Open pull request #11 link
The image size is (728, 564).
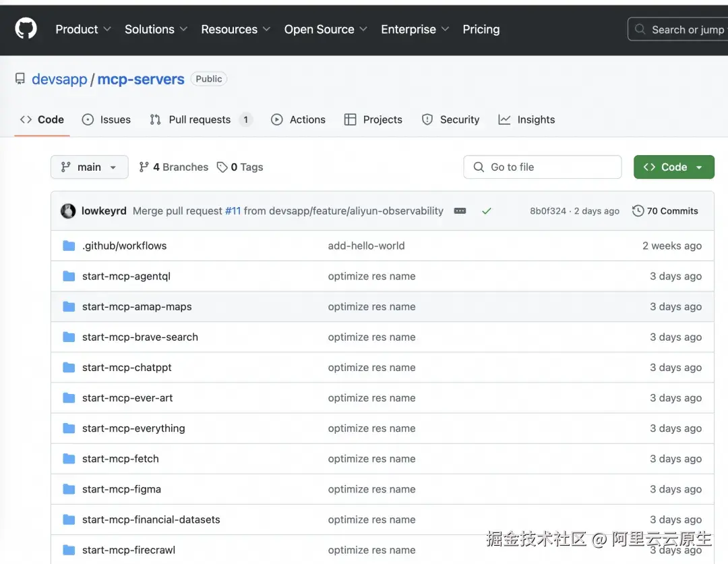point(233,211)
